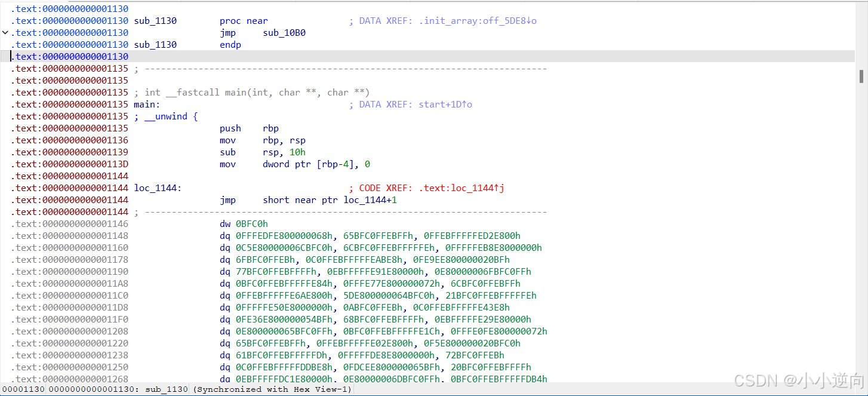Select the loc_1144 label

click(x=155, y=188)
